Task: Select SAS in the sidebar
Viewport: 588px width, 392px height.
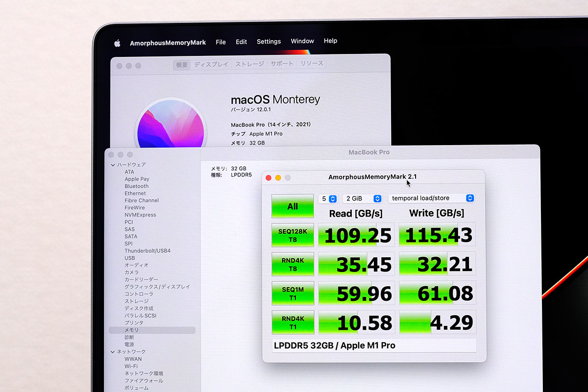Action: 129,229
